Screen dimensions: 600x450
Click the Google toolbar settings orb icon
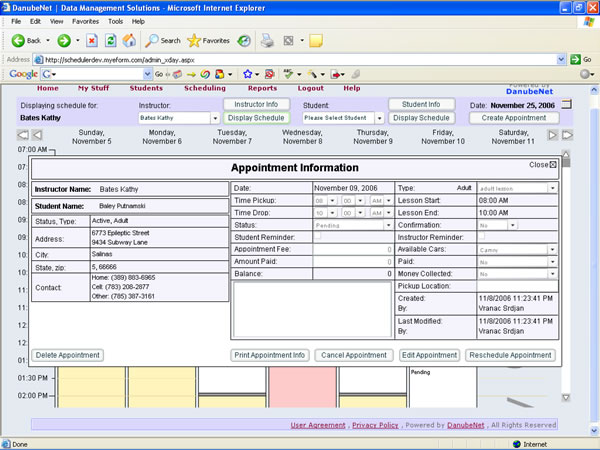point(585,74)
